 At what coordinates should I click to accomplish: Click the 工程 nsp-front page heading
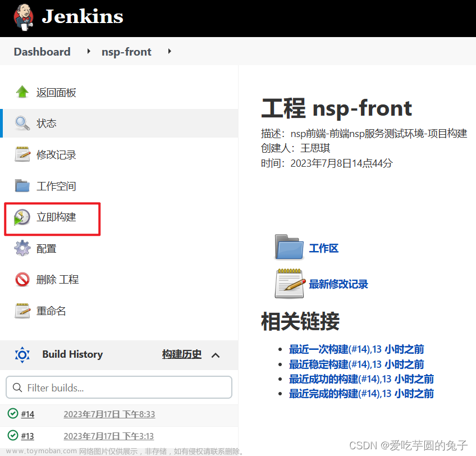click(337, 108)
